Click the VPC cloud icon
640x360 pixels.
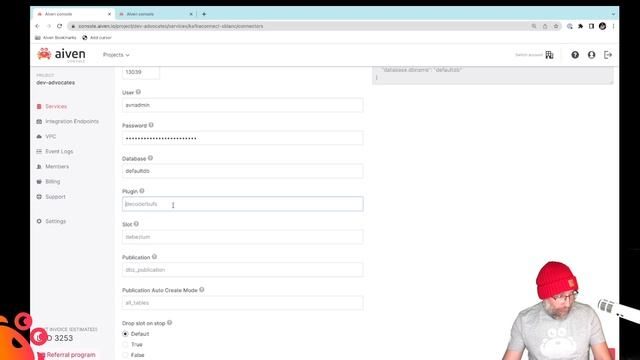(39, 136)
